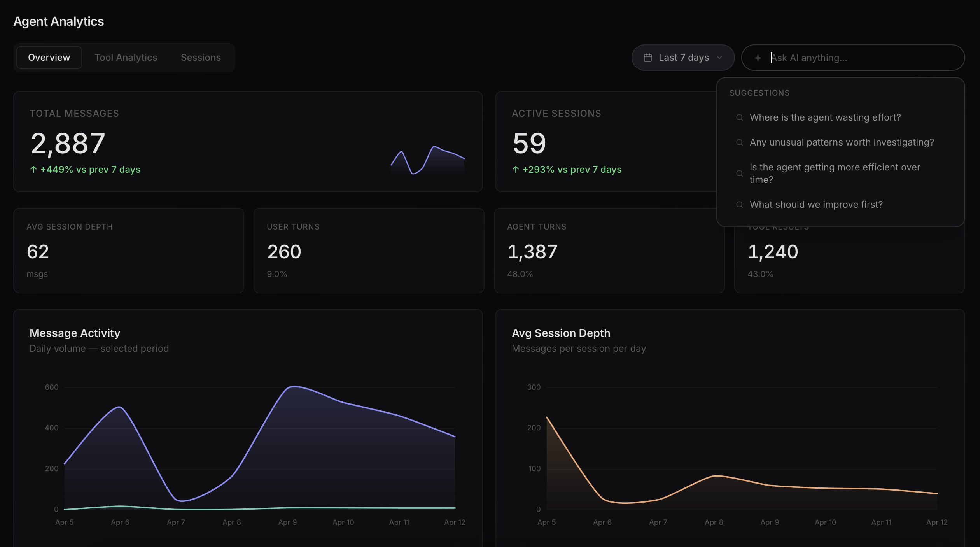Click the Message Activity chart title

(x=75, y=333)
